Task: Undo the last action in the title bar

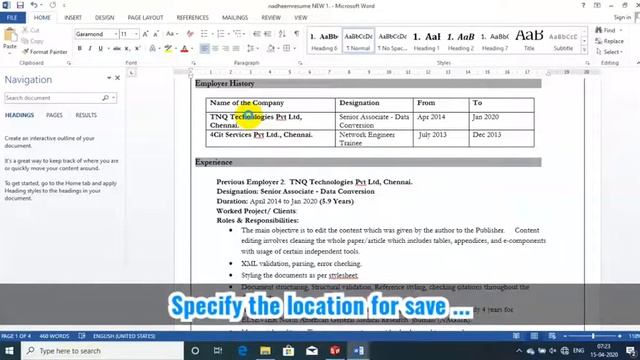Action: pos(34,5)
